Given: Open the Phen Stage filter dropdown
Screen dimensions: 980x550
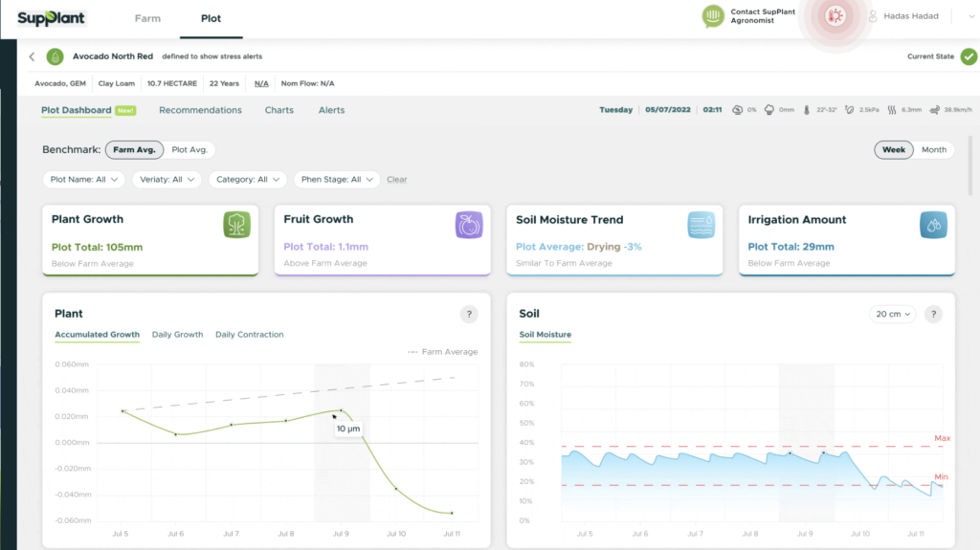Looking at the screenshot, I should [x=336, y=179].
